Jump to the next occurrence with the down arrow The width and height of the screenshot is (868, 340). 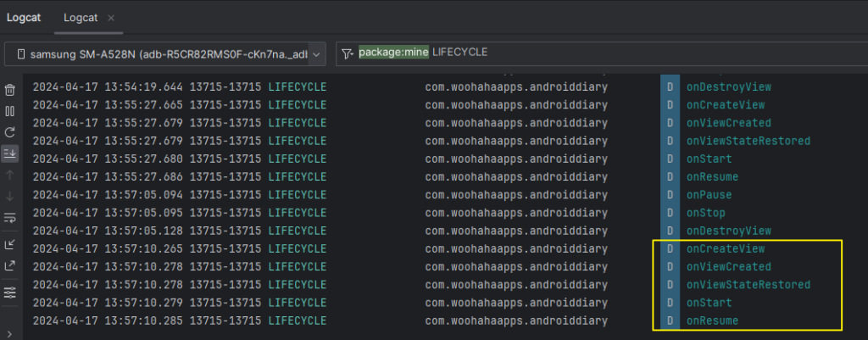(10, 196)
